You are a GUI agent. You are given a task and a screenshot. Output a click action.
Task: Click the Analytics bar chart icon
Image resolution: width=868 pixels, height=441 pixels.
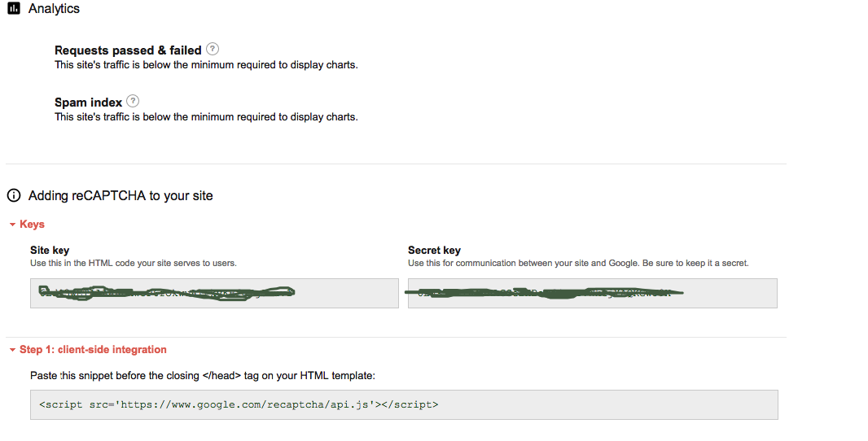point(13,9)
